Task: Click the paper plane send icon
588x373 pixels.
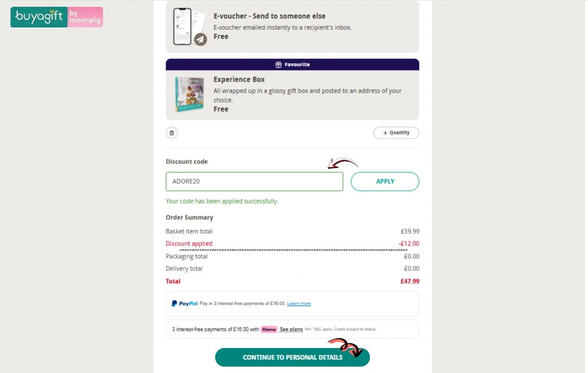Action: (200, 39)
